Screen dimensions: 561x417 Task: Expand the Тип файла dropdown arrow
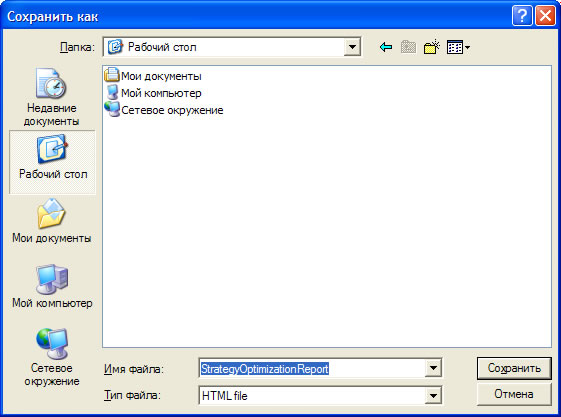click(x=433, y=396)
